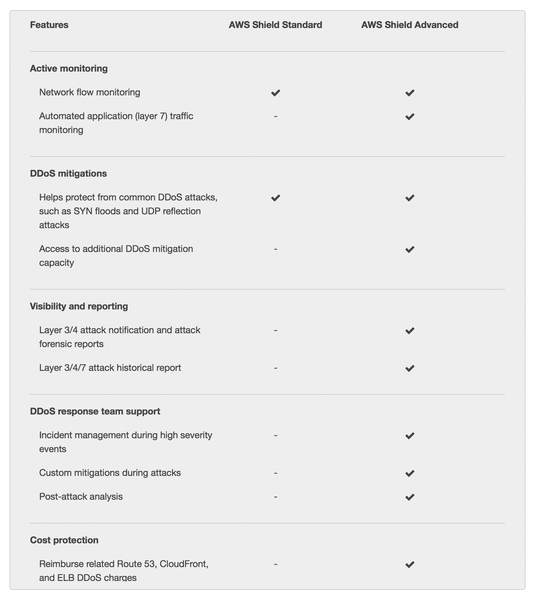Click the Advanced checkmark for Network flow monitoring
The height and width of the screenshot is (600, 535).
(410, 93)
